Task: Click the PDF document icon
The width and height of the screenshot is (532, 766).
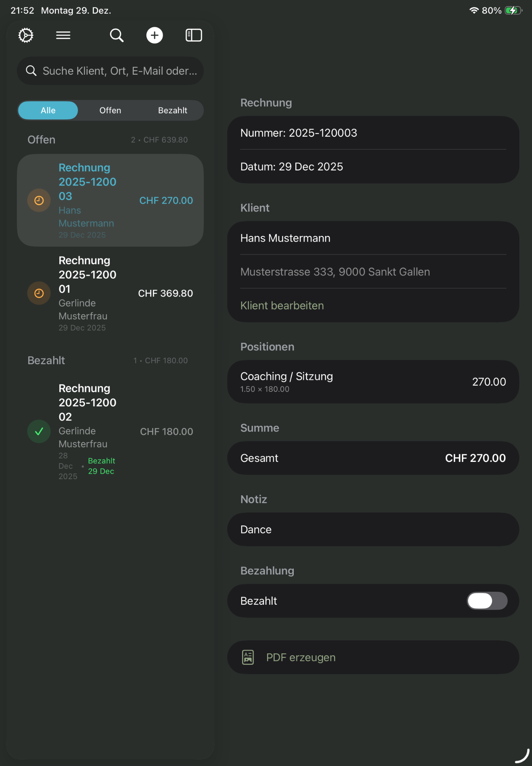Action: (248, 657)
